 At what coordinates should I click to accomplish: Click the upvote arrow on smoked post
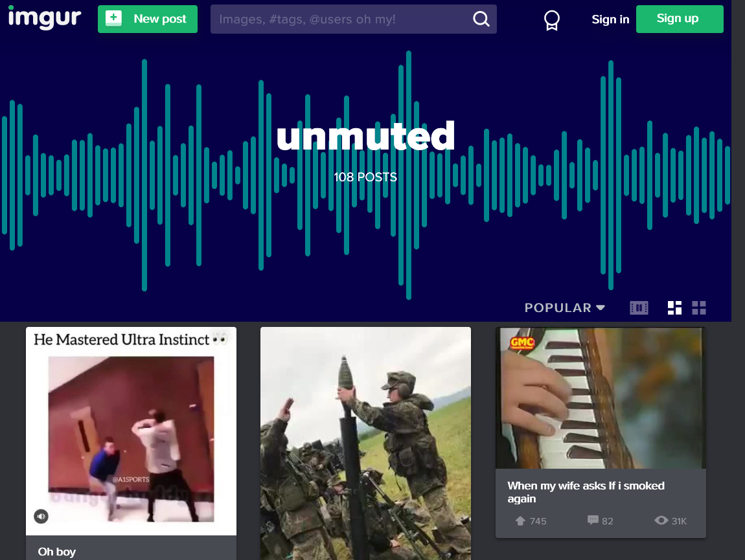click(x=520, y=521)
